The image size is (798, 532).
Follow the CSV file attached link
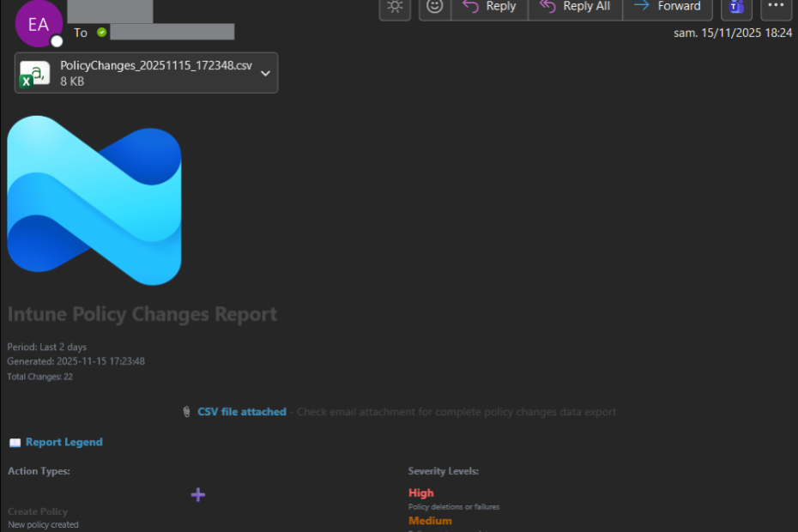241,412
